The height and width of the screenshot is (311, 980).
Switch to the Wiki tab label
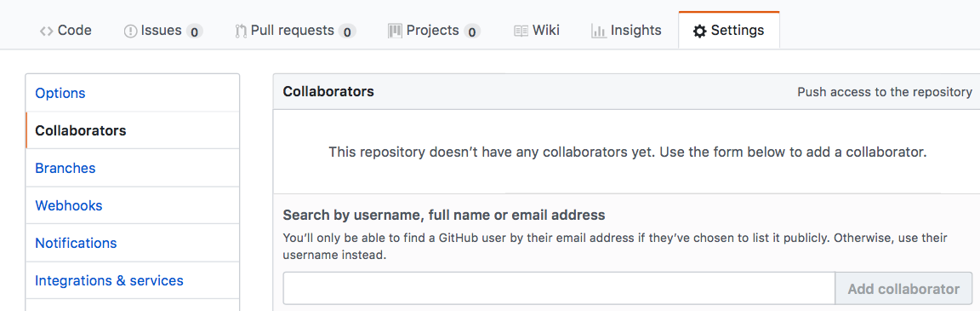tap(545, 30)
